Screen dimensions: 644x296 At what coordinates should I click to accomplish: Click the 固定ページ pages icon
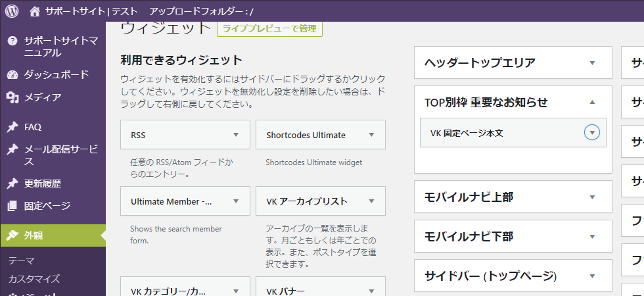[12, 206]
